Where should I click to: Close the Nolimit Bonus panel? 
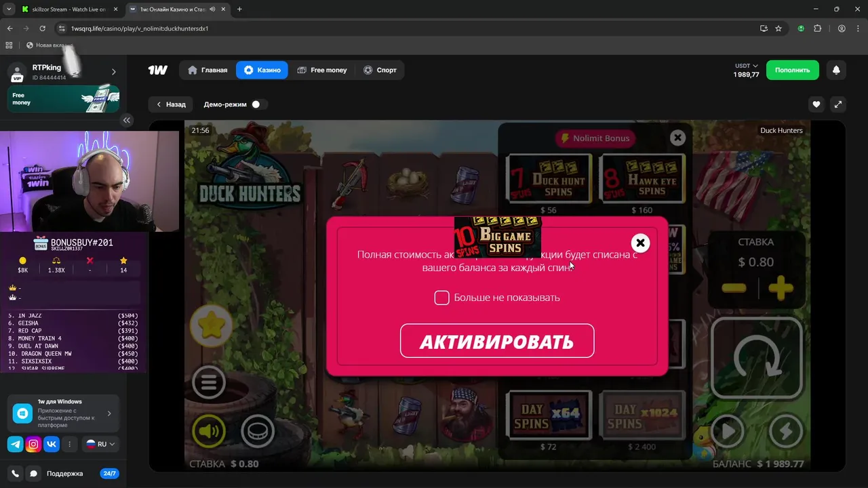coord(677,138)
